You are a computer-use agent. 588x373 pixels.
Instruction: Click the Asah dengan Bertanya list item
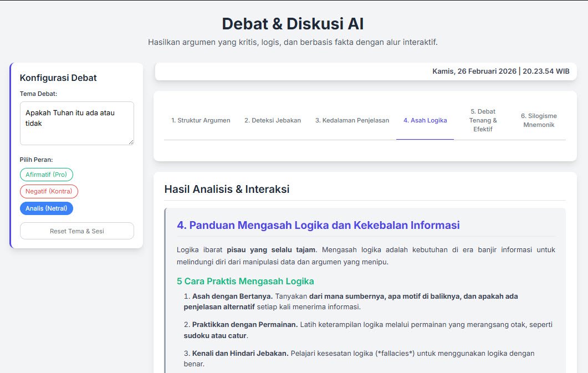pyautogui.click(x=351, y=302)
